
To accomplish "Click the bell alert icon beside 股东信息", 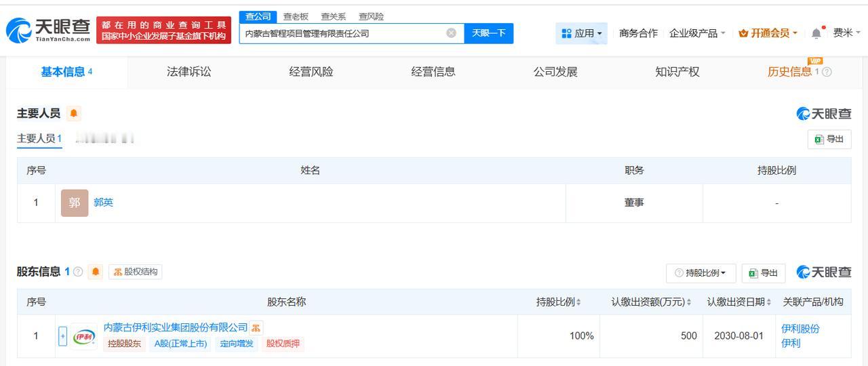I will coord(96,272).
